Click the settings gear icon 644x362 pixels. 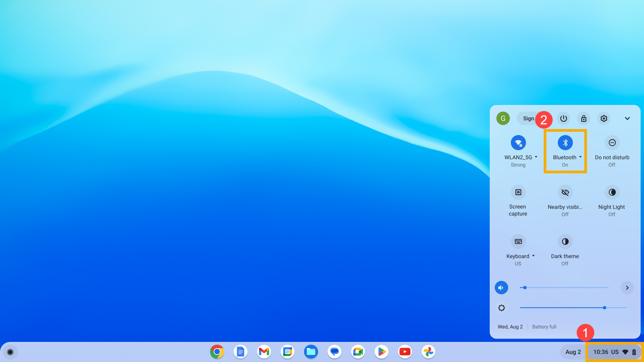coord(604,118)
